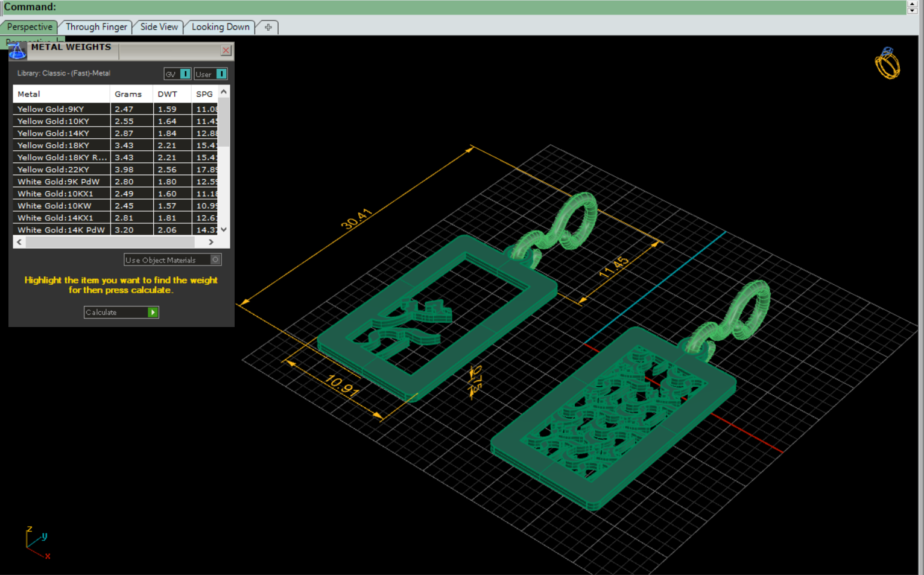Click command history scroll up arrow
Image resolution: width=924 pixels, height=575 pixels.
point(912,4)
